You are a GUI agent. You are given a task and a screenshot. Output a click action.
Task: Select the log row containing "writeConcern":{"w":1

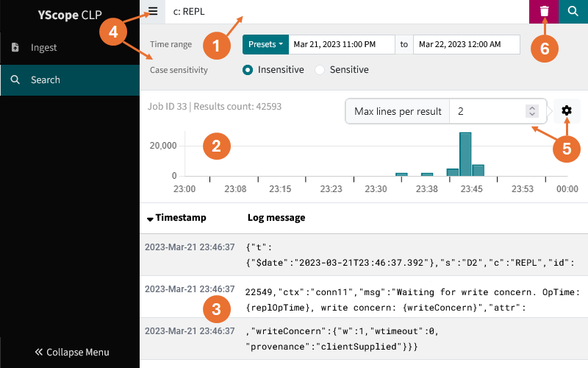(364, 339)
